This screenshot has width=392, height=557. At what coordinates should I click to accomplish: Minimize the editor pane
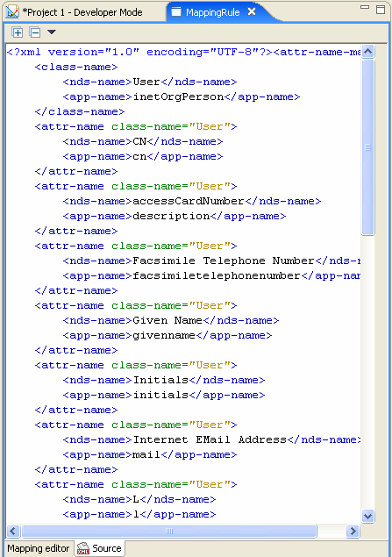point(365,7)
